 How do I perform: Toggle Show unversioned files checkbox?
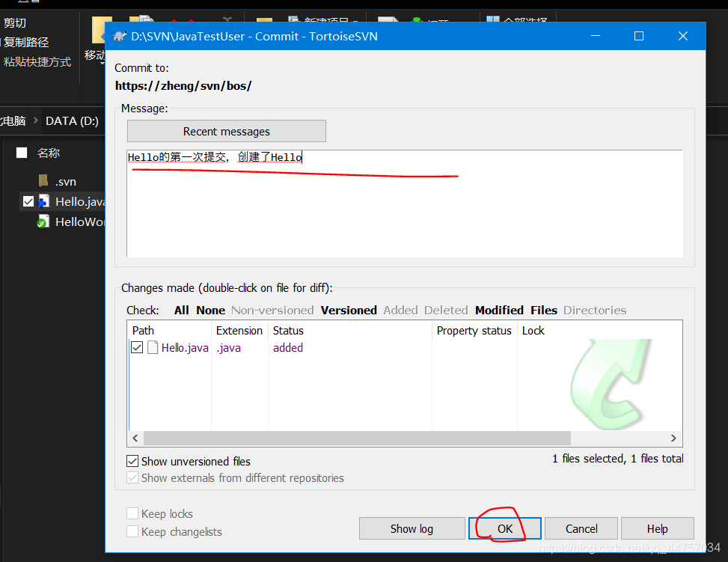click(132, 461)
